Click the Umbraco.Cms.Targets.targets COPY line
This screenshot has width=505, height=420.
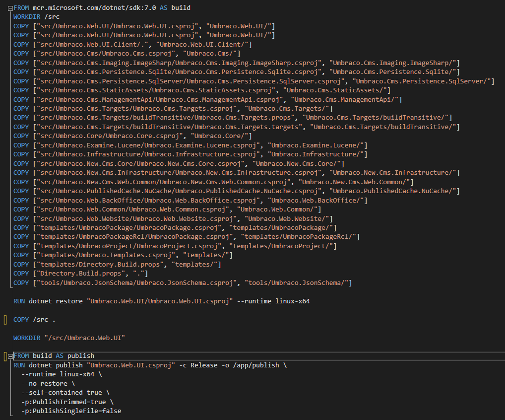[x=237, y=127]
